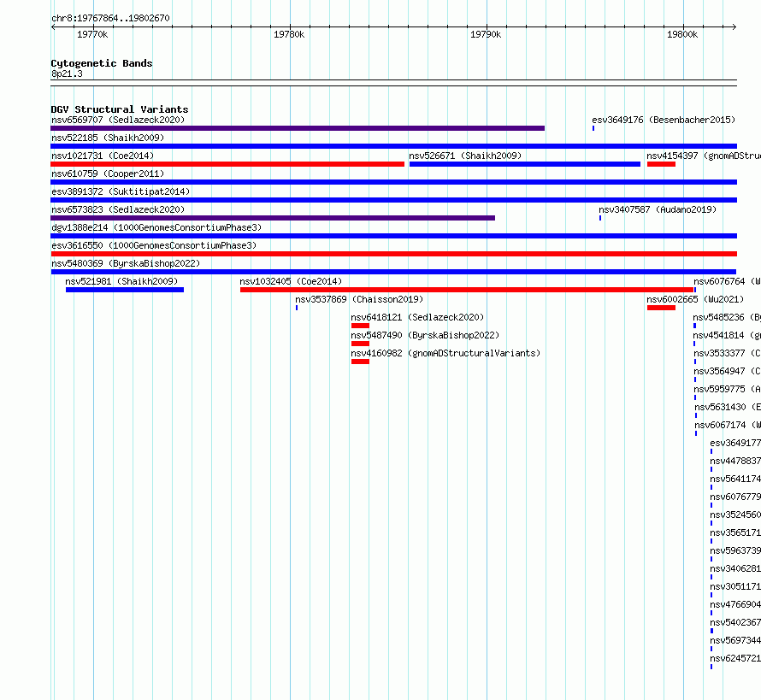The image size is (761, 700).
Task: Click the nsv5485236 variant label
Action: click(727, 317)
